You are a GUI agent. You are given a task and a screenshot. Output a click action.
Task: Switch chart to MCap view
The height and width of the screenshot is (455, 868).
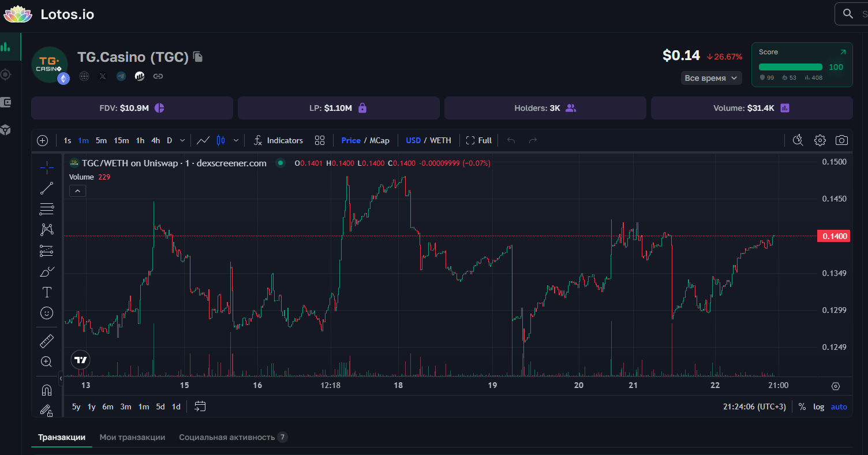click(379, 140)
